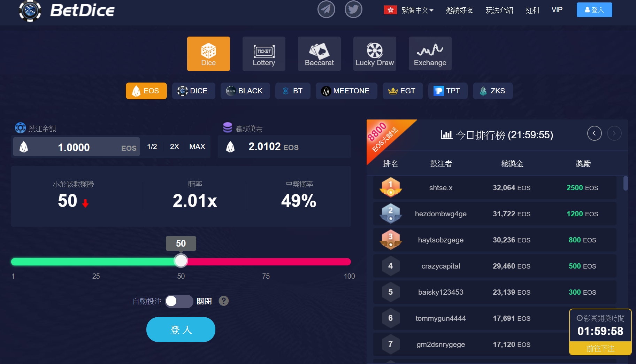The width and height of the screenshot is (636, 364).
Task: Go to previous leaderboard page arrow
Action: [595, 133]
